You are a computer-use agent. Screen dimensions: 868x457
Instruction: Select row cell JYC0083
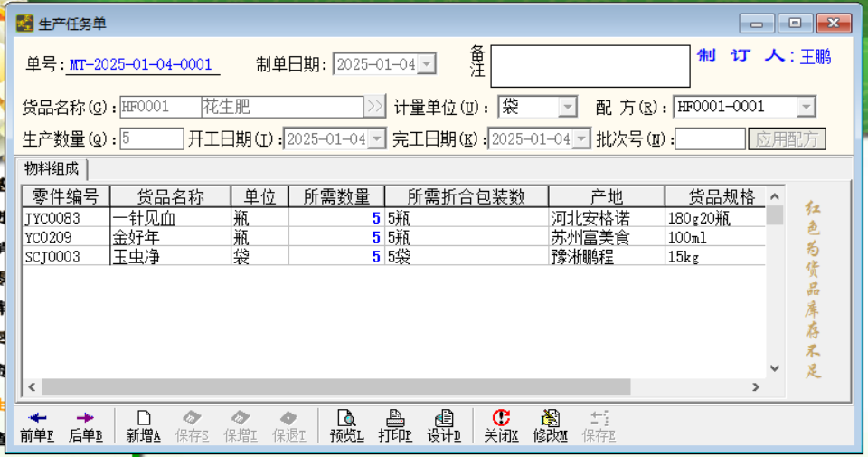[x=66, y=218]
